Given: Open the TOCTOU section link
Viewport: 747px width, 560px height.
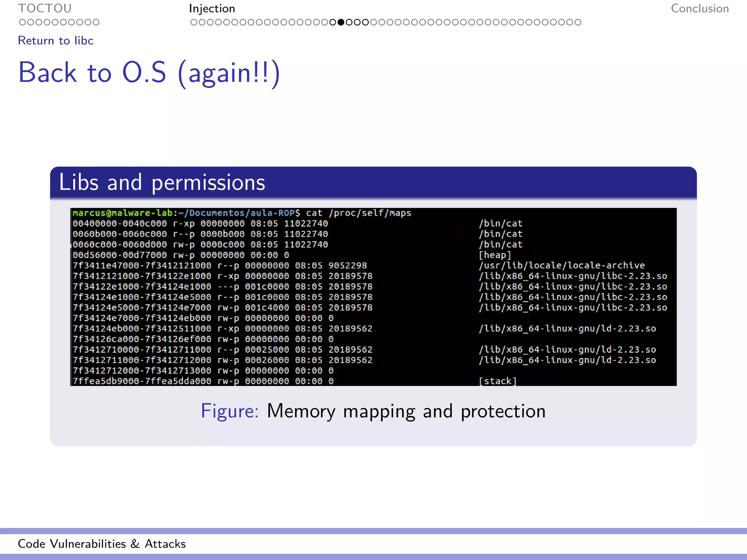Looking at the screenshot, I should [45, 8].
